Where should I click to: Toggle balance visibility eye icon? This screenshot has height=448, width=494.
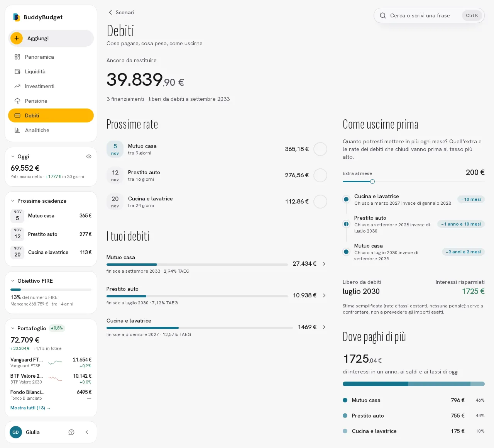pos(89,156)
